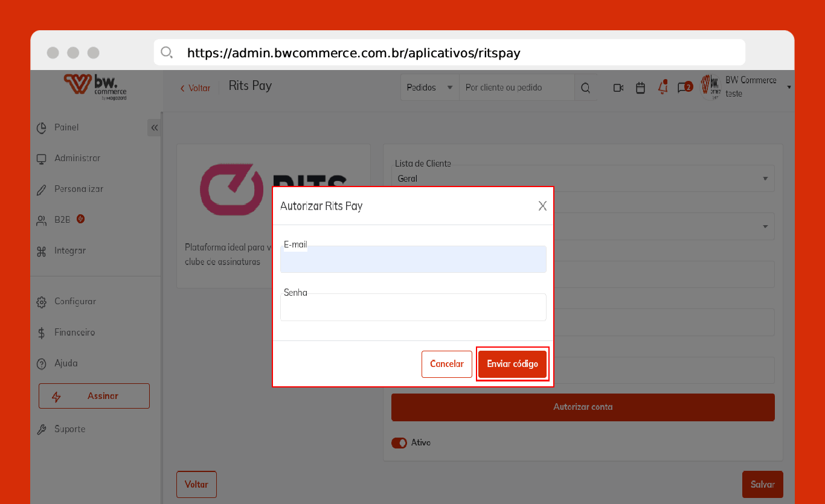Open the chat messages icon
Screen dimensions: 825x504
pyautogui.click(x=684, y=88)
